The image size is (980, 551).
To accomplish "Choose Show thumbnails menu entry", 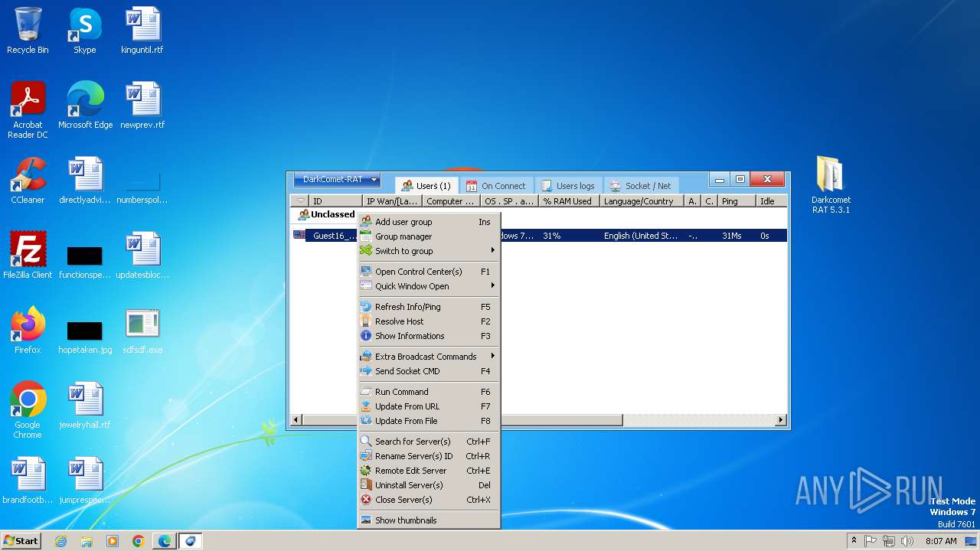I will pos(429,520).
